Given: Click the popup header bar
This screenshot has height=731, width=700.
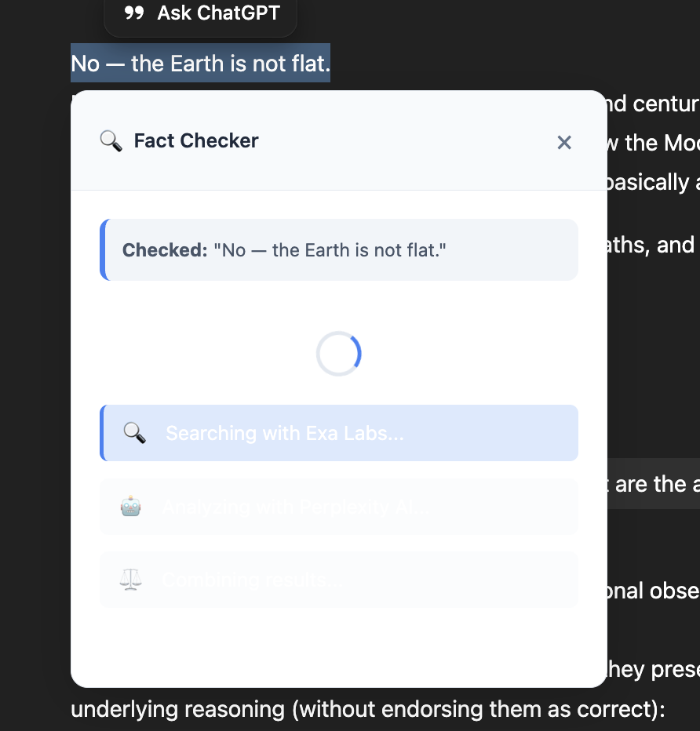Looking at the screenshot, I should [339, 140].
